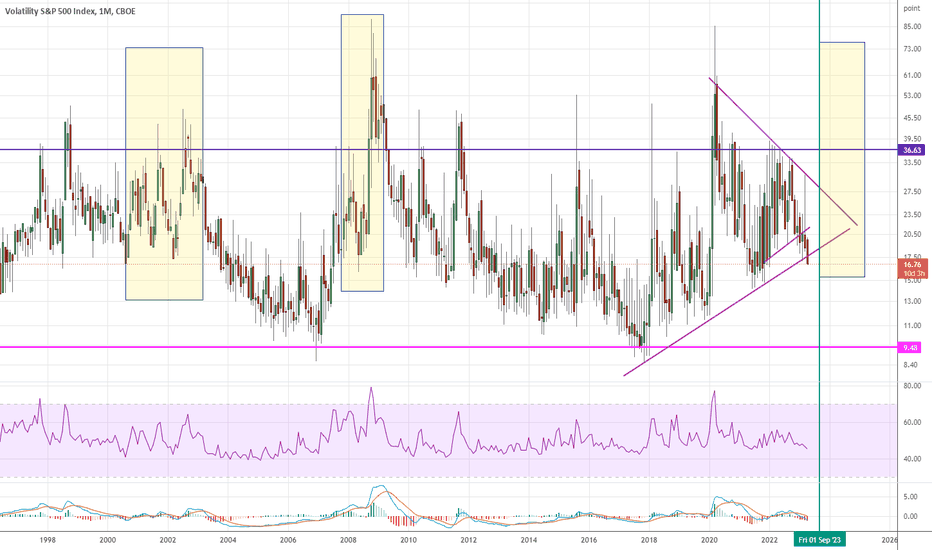Click the current price label 16.76
This screenshot has width=932, height=550.
912,269
